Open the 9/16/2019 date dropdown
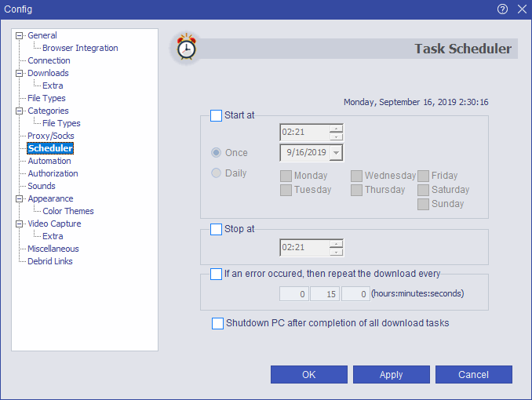 (x=336, y=153)
